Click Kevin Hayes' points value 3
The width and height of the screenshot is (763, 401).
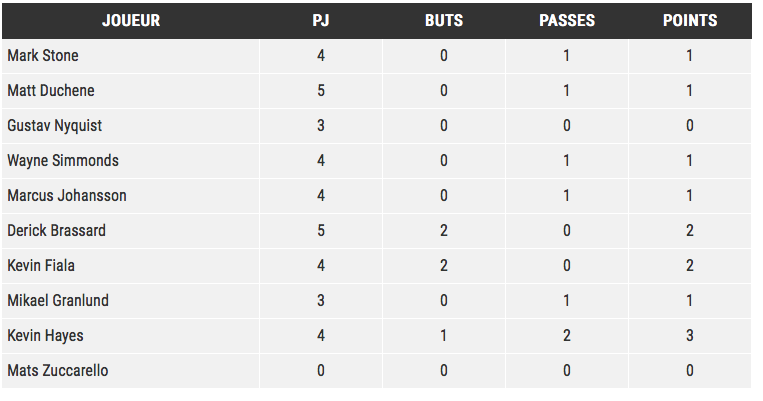tap(690, 336)
